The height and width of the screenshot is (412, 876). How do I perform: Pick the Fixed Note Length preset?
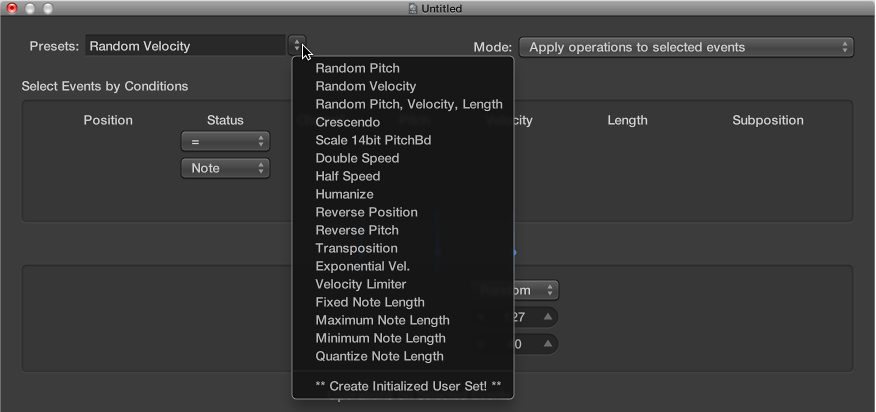pos(403,302)
